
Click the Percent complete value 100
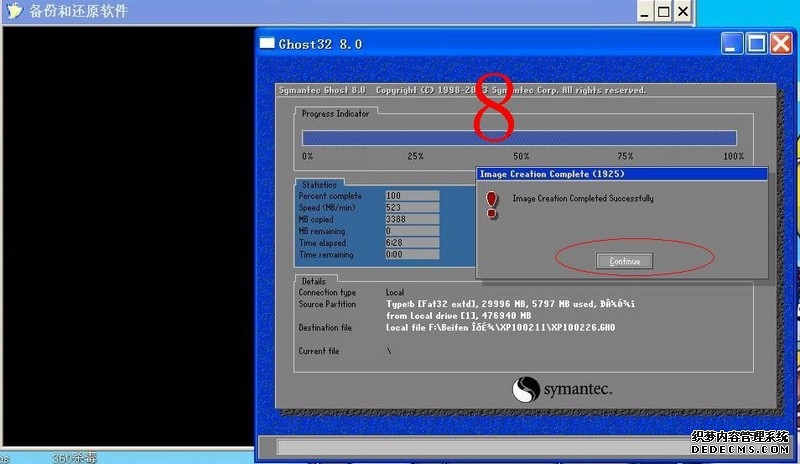coord(412,196)
